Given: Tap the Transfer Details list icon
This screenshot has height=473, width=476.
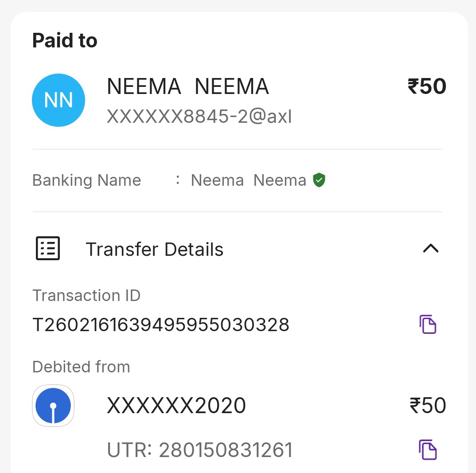Looking at the screenshot, I should click(47, 249).
